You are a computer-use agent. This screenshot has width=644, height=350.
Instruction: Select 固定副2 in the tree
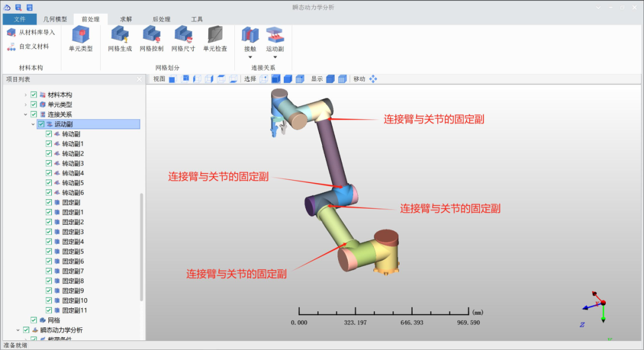coord(73,222)
